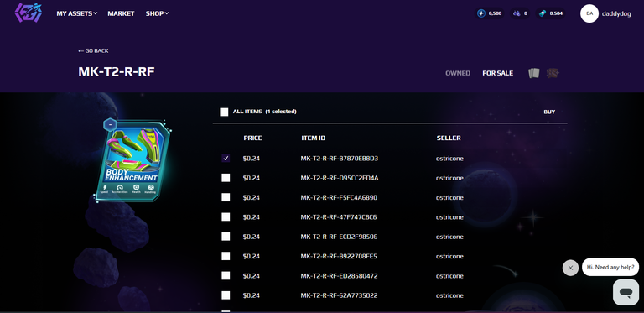Click the $0.24 price in the 62A7735022 row

pyautogui.click(x=251, y=295)
